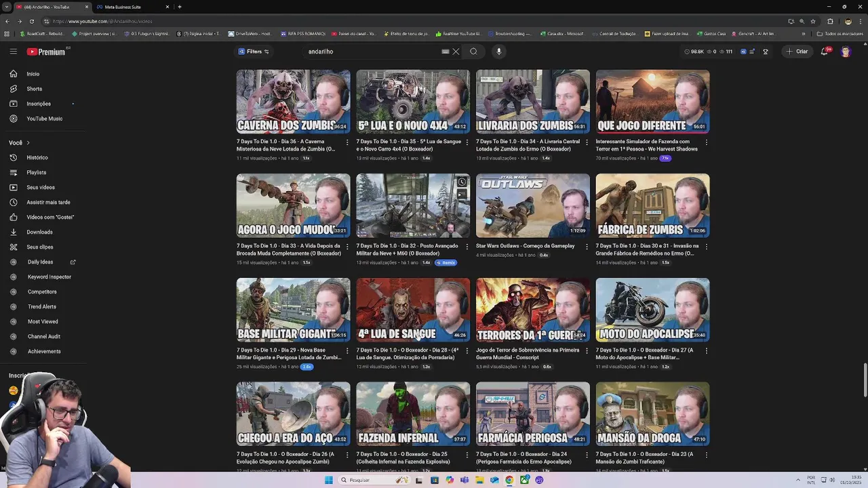Open options menu for Star Wars Outlaws video

587,247
